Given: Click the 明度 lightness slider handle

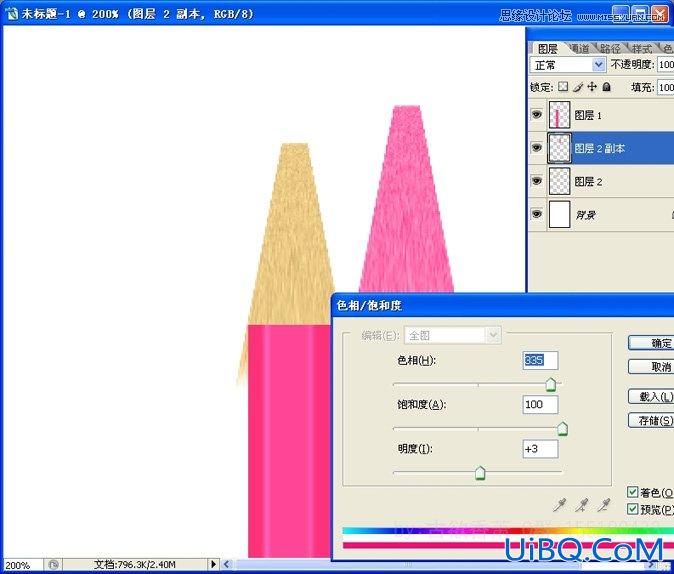Looking at the screenshot, I should (x=480, y=473).
